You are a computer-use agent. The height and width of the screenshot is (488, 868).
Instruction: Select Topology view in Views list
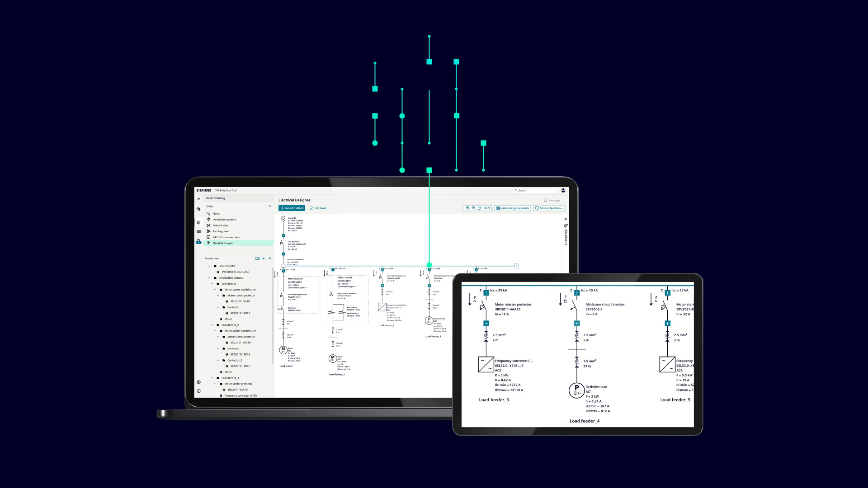point(221,231)
